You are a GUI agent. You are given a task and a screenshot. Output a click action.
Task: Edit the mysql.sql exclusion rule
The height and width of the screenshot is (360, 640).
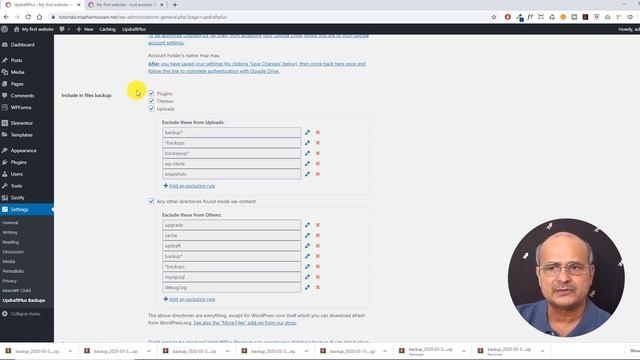(x=307, y=277)
